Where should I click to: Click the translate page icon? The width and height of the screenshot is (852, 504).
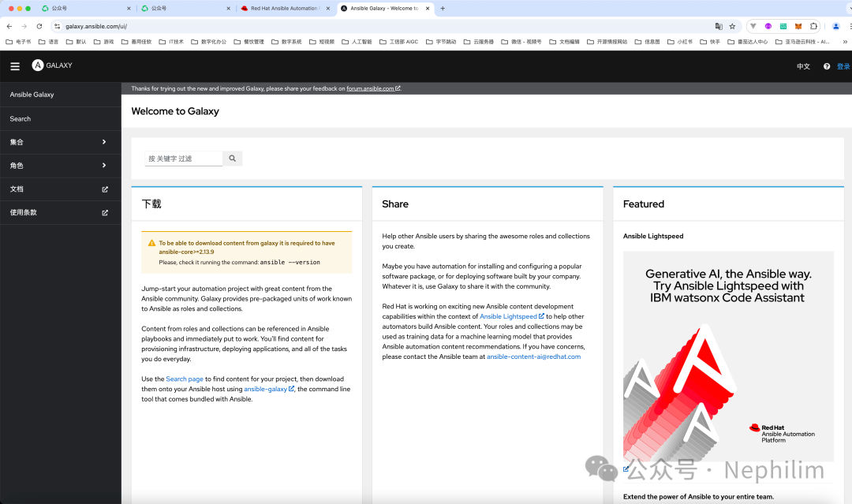[x=719, y=26]
